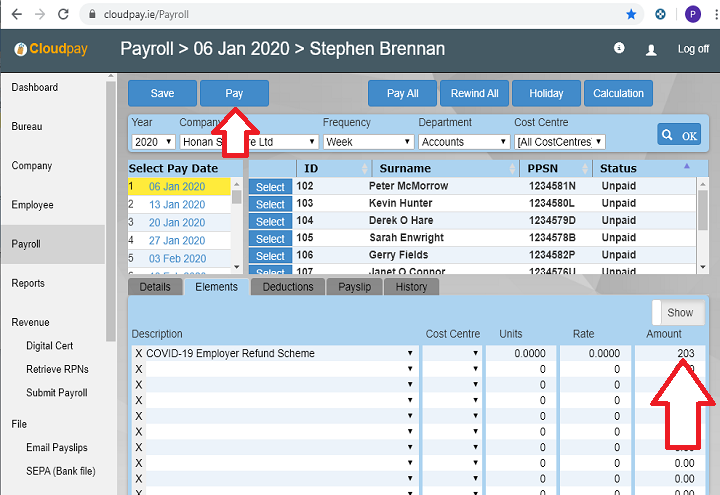Sort by the Status column arrow
This screenshot has height=495, width=720.
(686, 166)
